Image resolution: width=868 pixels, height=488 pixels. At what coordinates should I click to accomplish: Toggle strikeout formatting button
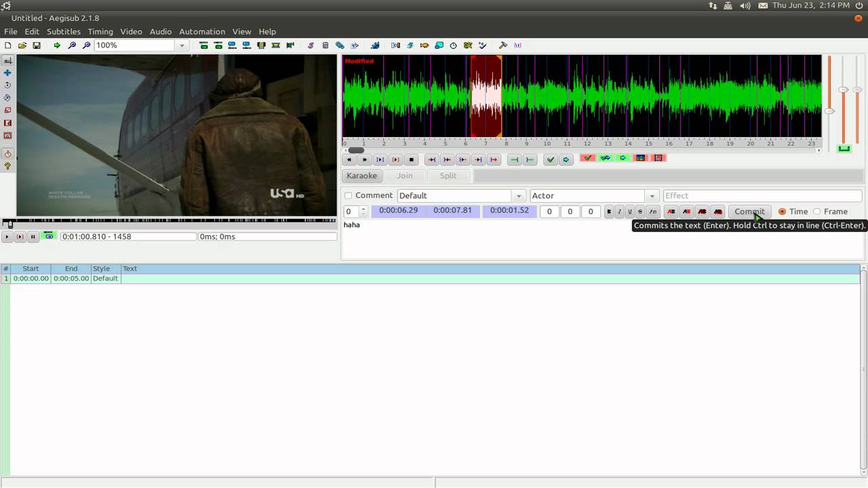[639, 212]
